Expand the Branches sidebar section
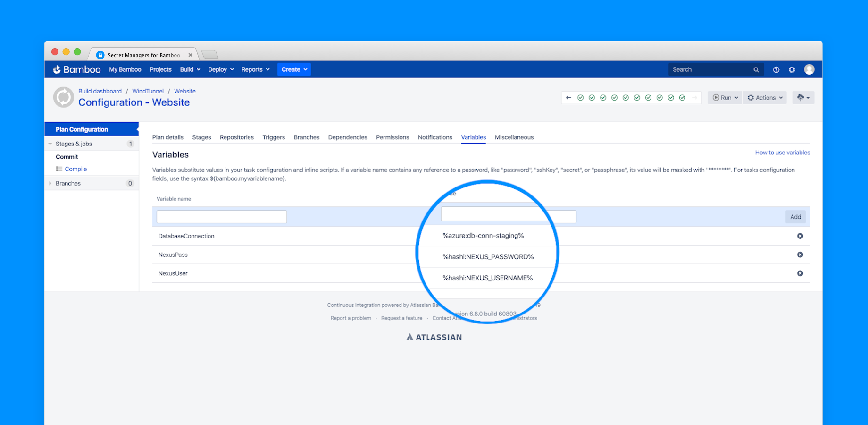This screenshot has height=425, width=868. click(50, 183)
